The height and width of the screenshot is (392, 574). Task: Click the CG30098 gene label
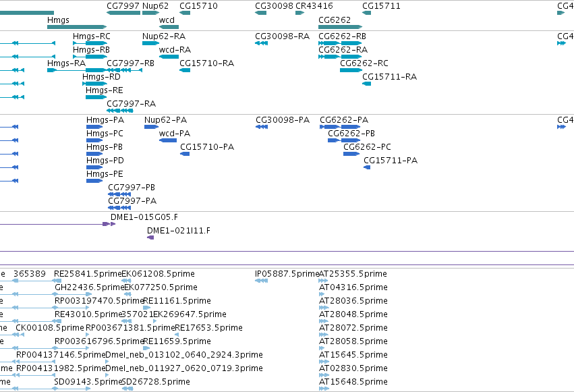click(x=275, y=6)
